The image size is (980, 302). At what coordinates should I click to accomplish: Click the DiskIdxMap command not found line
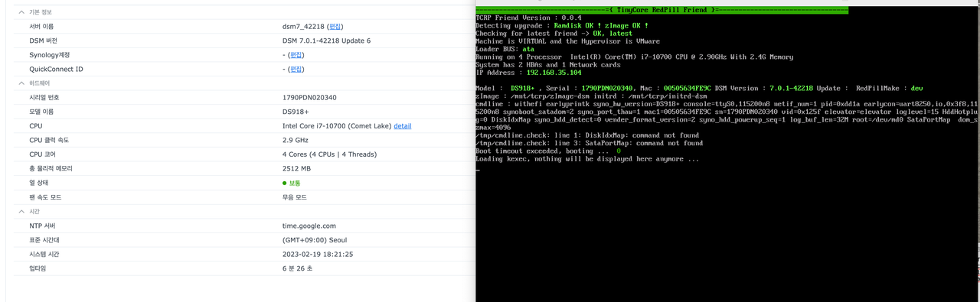tap(587, 135)
